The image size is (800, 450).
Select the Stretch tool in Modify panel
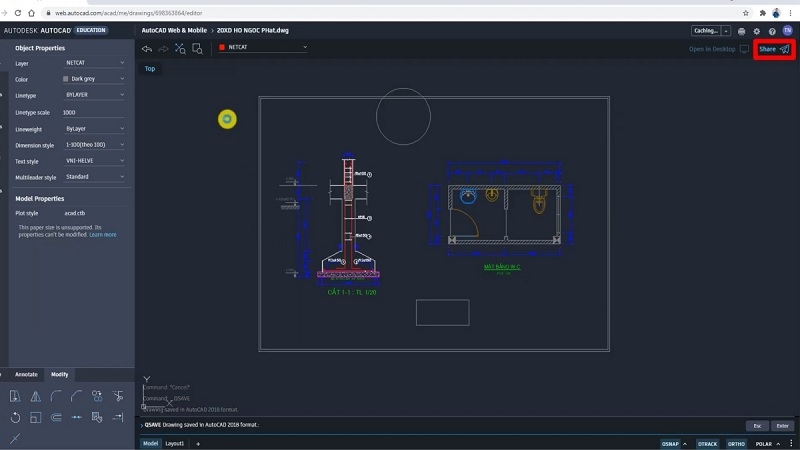(x=15, y=396)
